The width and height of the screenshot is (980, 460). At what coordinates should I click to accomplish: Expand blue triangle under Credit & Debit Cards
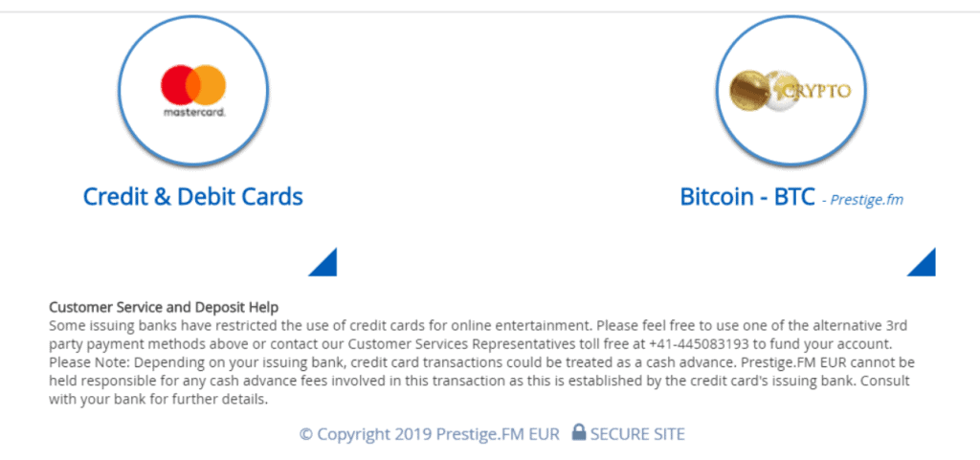(x=326, y=265)
